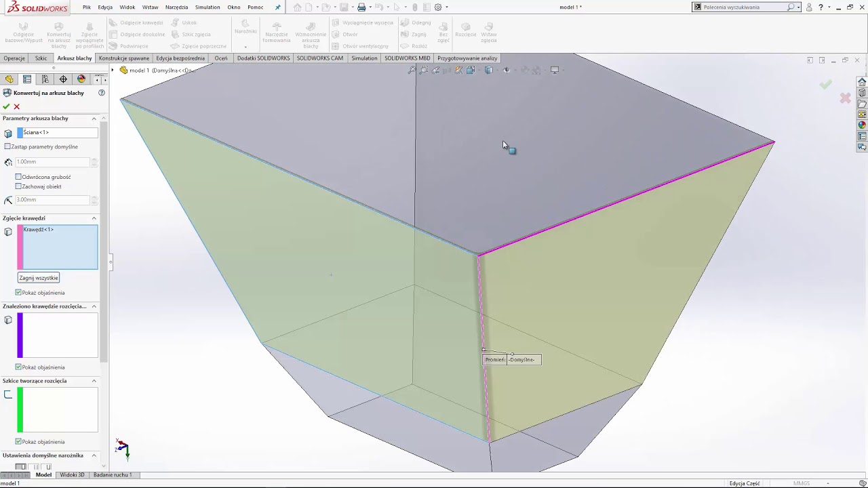Click the Print icon in the title toolbar
This screenshot has width=868, height=488.
pyautogui.click(x=361, y=7)
